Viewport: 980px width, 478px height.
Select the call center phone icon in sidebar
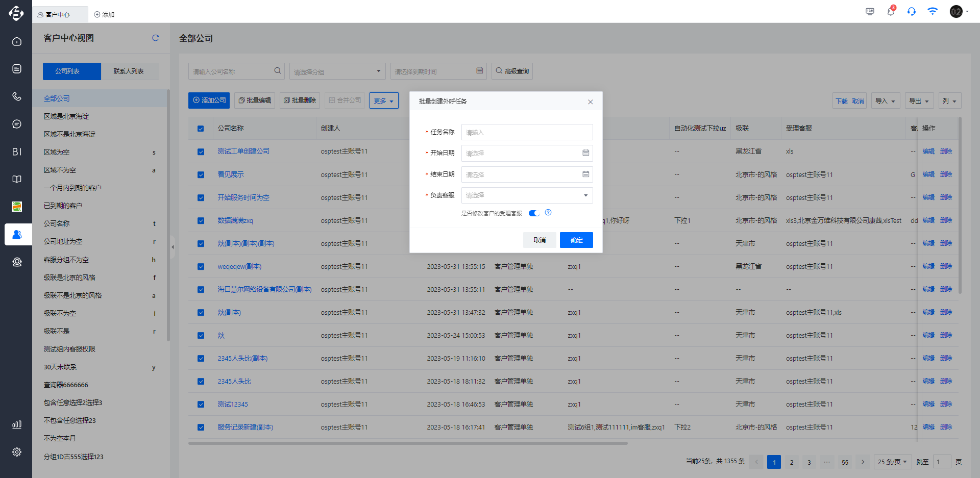(16, 96)
